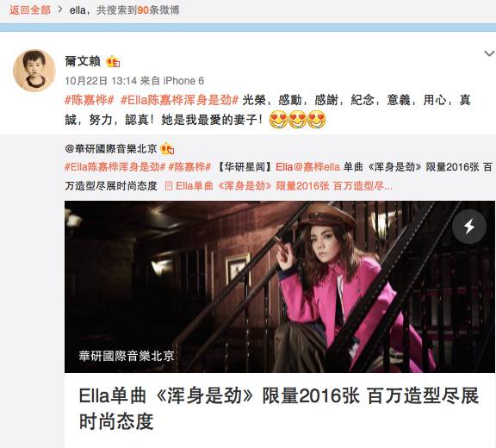Click the Ella@嘉桦ella mention
496x448 pixels.
[307, 167]
